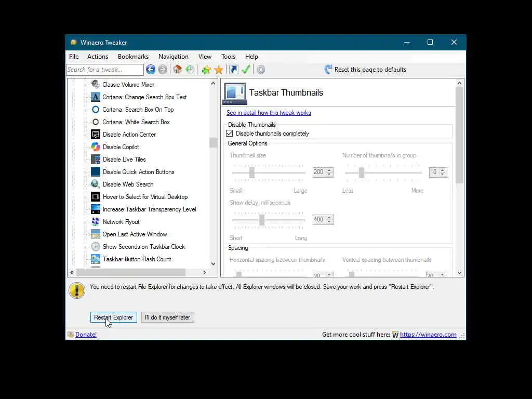Click the Back navigation arrow icon
This screenshot has width=532, height=399.
pyautogui.click(x=151, y=70)
